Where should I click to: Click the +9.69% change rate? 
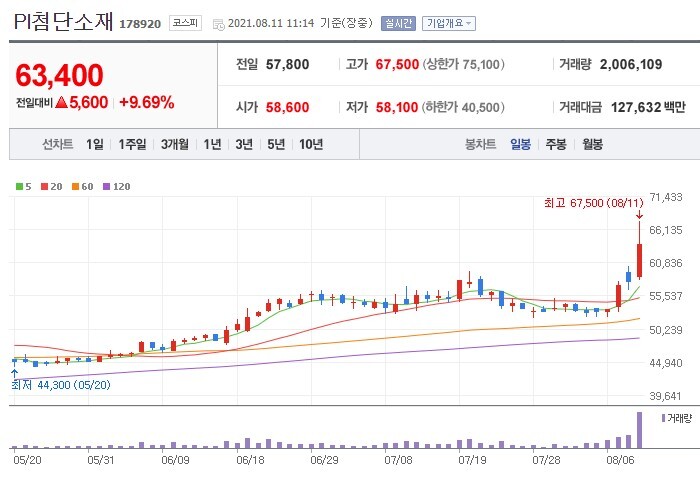tap(146, 103)
